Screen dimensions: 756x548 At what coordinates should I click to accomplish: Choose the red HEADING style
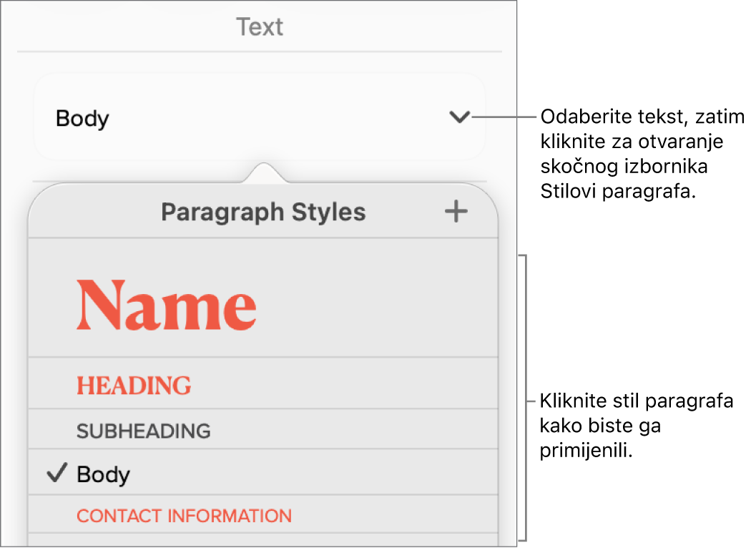134,386
